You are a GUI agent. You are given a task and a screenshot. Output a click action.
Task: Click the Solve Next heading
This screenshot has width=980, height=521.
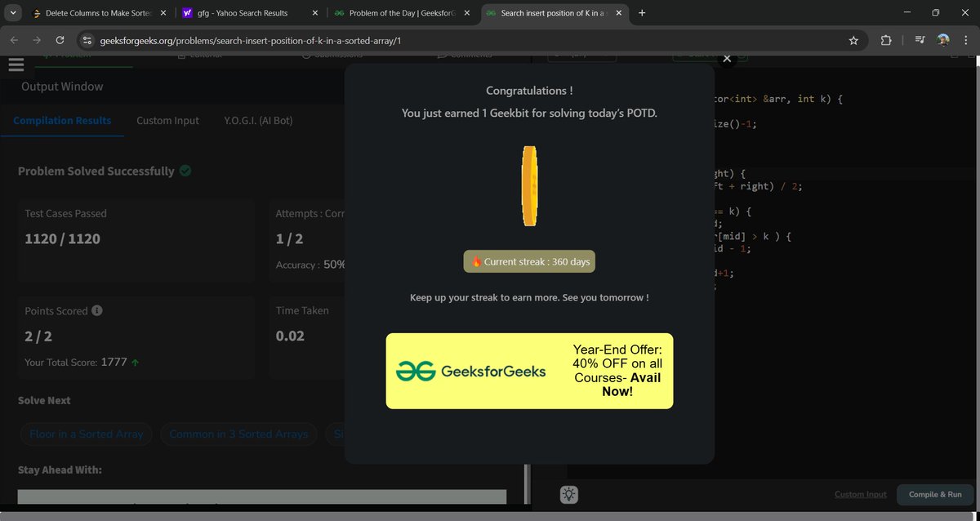tap(44, 400)
